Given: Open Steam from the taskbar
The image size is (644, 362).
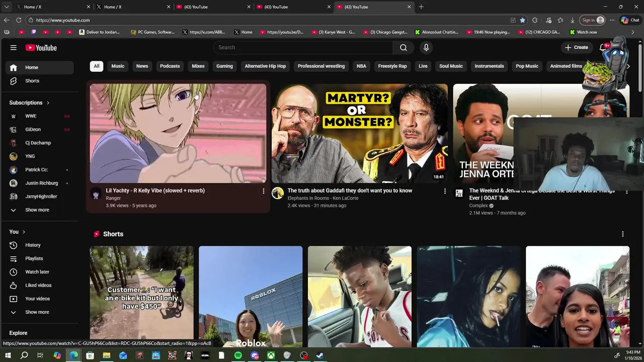Looking at the screenshot, I should click(x=320, y=355).
